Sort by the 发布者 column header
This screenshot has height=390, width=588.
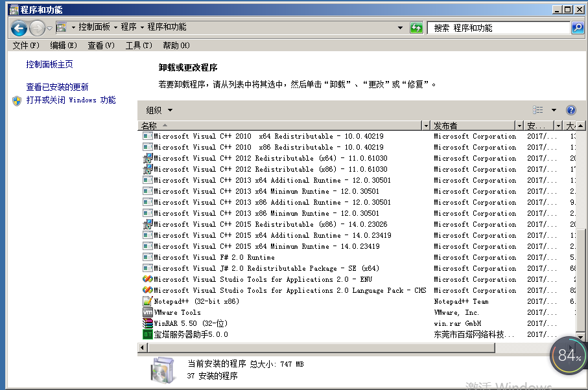tap(473, 126)
